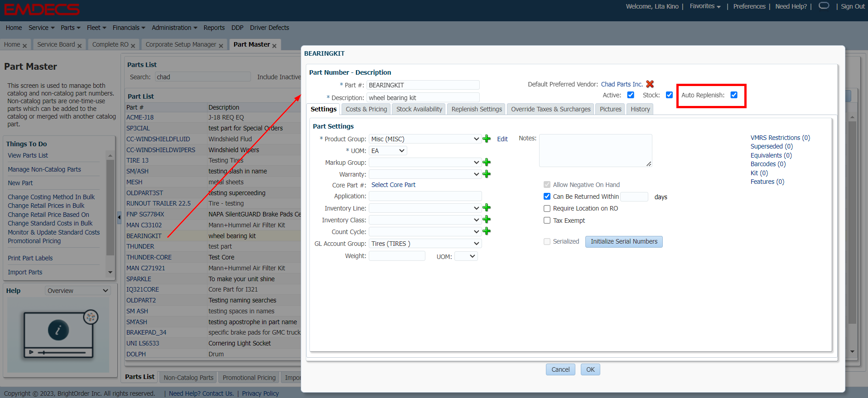Select the THUNDER-CORE part row

(x=213, y=257)
